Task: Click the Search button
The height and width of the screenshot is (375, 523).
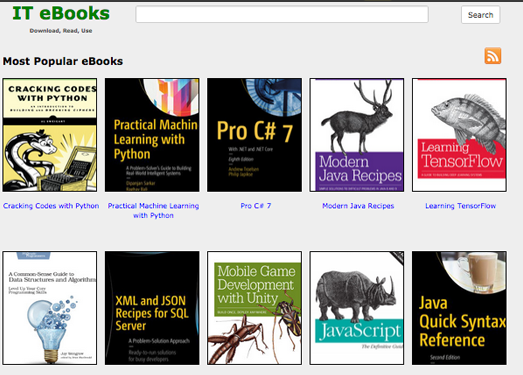Action: [480, 15]
